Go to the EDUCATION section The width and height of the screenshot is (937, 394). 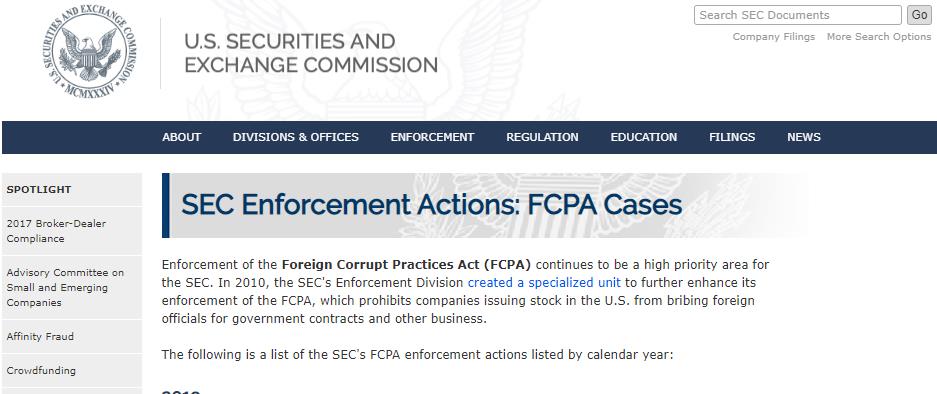click(644, 137)
